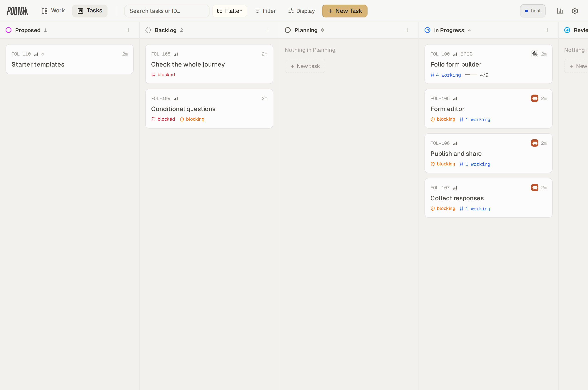Click blocking badge on Conditional questions
This screenshot has height=390, width=588.
click(x=192, y=119)
